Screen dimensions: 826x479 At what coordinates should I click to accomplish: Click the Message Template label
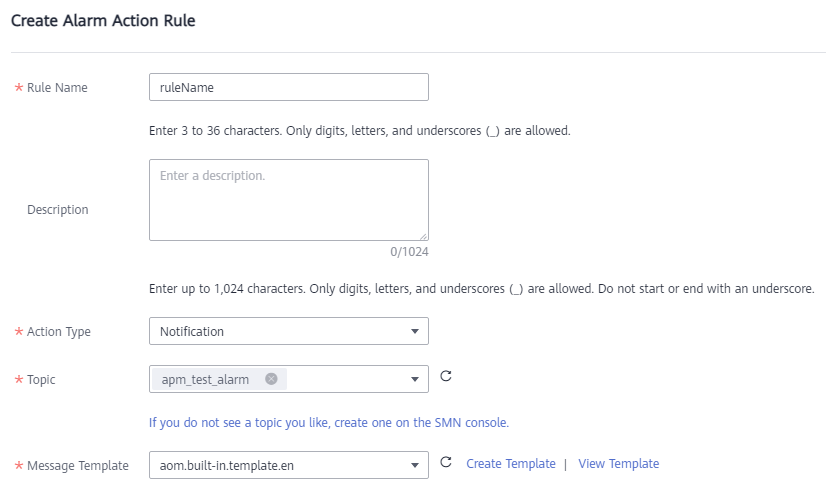point(77,466)
